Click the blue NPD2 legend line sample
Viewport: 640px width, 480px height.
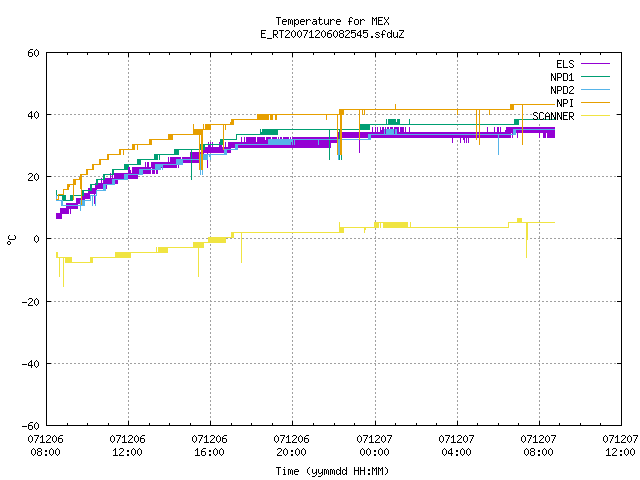595,90
